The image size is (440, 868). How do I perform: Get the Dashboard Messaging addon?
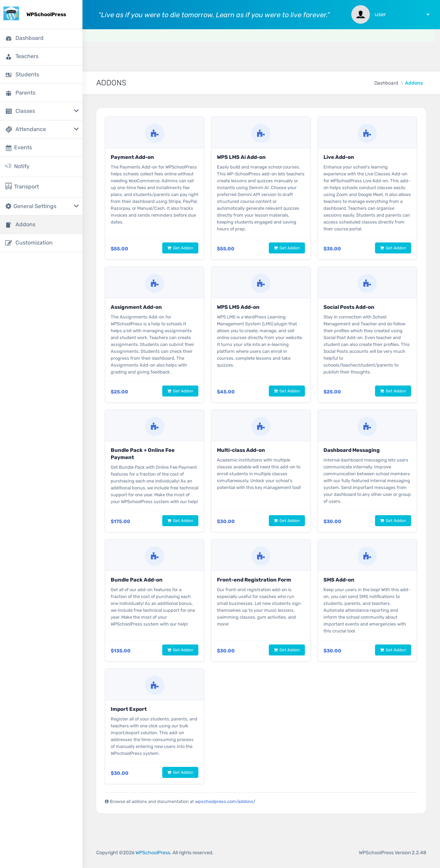(x=393, y=521)
